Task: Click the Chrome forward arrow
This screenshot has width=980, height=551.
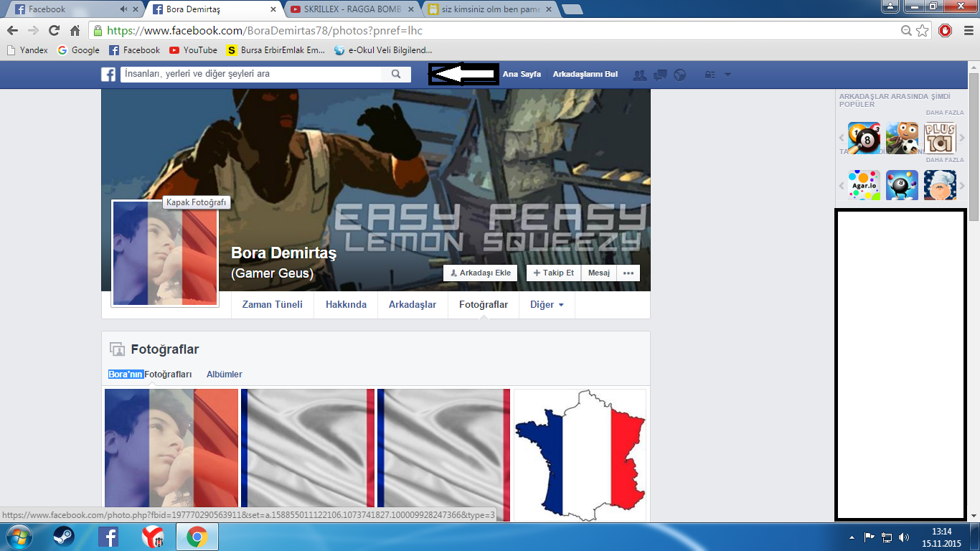Action: pos(33,31)
